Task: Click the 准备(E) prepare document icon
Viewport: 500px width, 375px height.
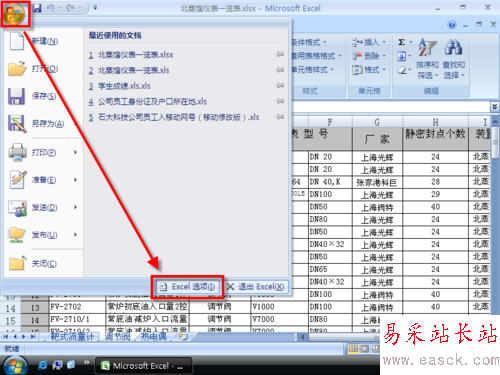Action: click(x=17, y=180)
